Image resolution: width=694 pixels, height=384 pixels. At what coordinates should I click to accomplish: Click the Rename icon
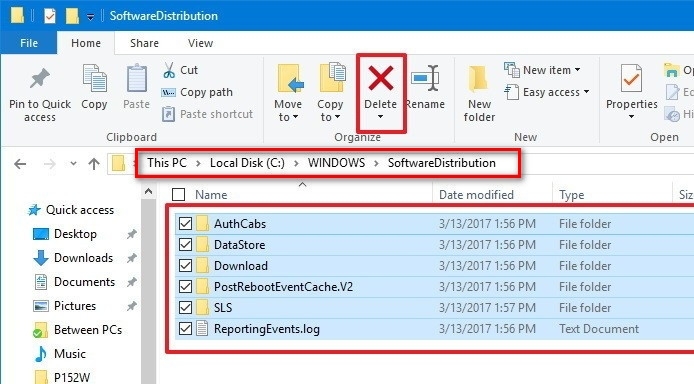(425, 78)
